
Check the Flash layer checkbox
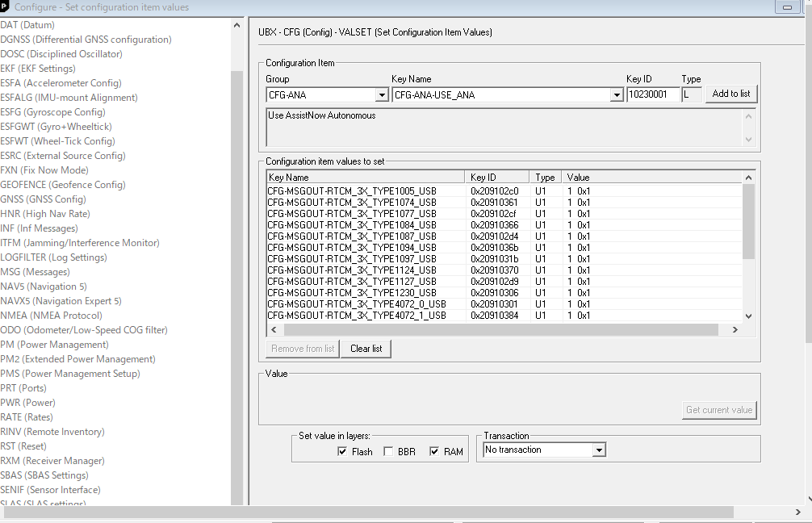click(341, 451)
